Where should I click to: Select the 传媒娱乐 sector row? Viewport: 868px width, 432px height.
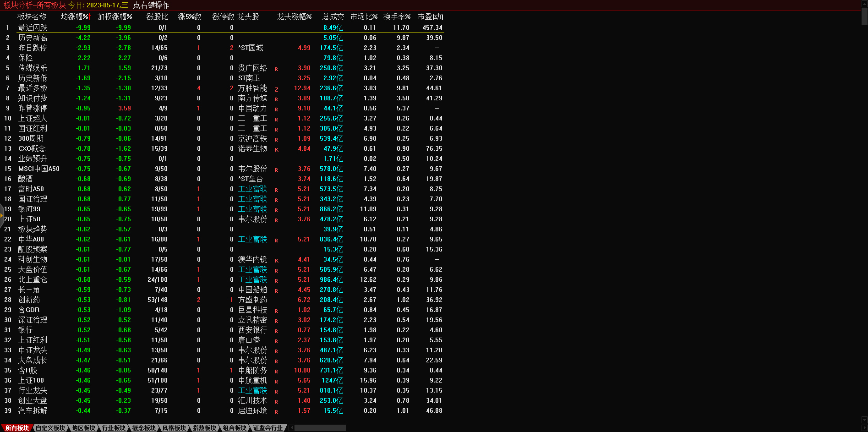point(33,68)
